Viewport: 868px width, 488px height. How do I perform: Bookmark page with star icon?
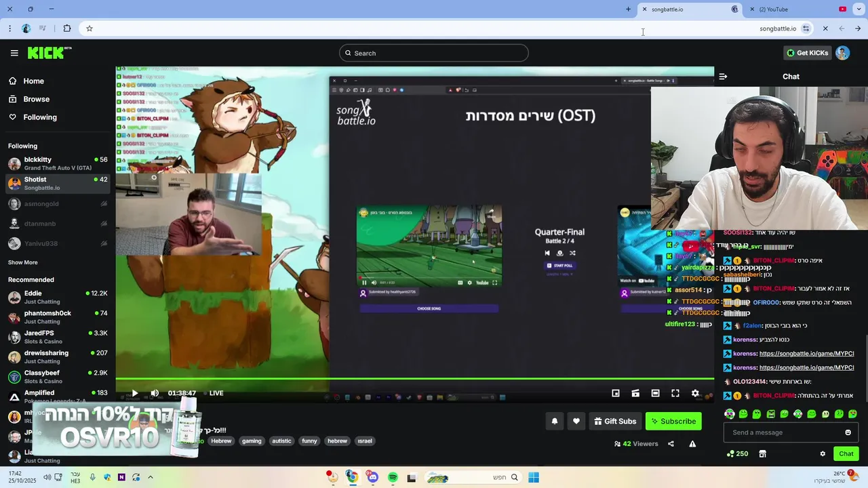89,28
